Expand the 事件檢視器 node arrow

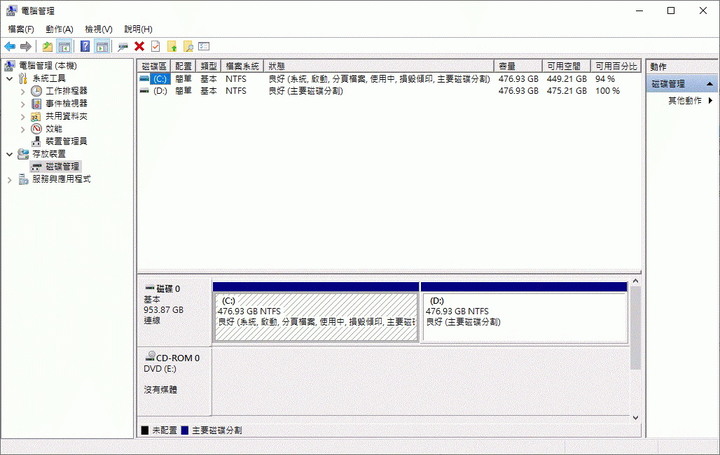click(x=22, y=103)
